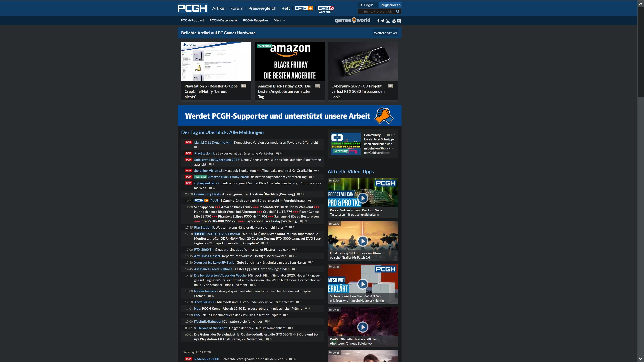Click the 24 comments badge on Cyberpunk card
The height and width of the screenshot is (362, 644).
click(x=390, y=86)
